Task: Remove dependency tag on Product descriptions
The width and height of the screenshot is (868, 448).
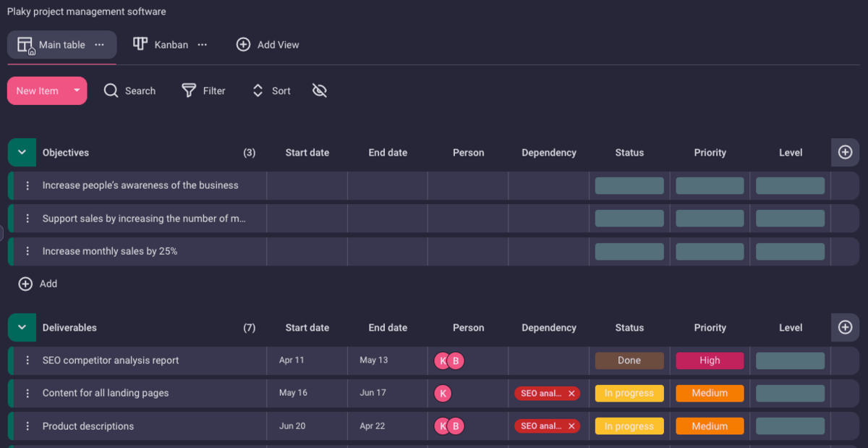Action: click(571, 426)
